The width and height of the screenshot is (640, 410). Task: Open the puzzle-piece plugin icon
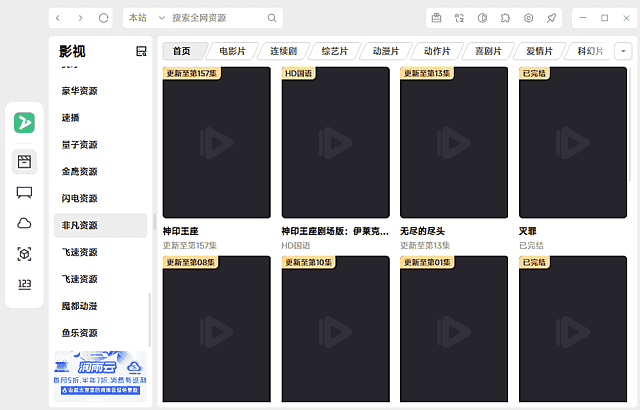coord(505,18)
